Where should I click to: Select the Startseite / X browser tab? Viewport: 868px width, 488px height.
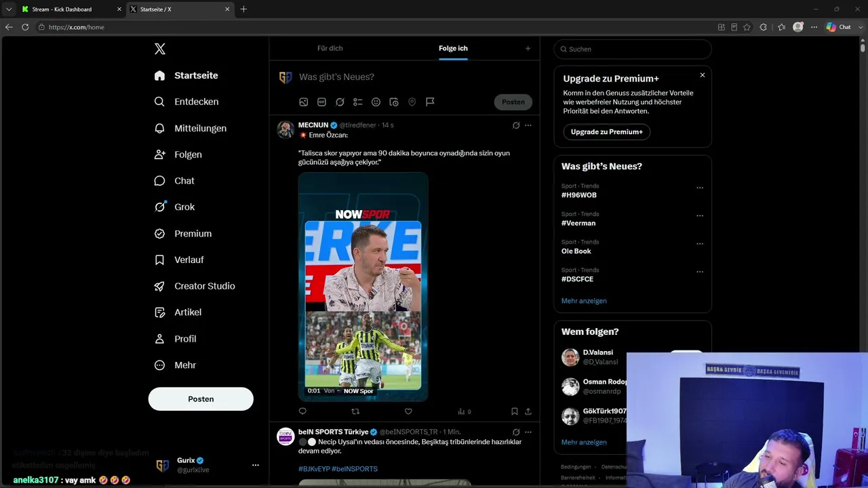(x=179, y=9)
